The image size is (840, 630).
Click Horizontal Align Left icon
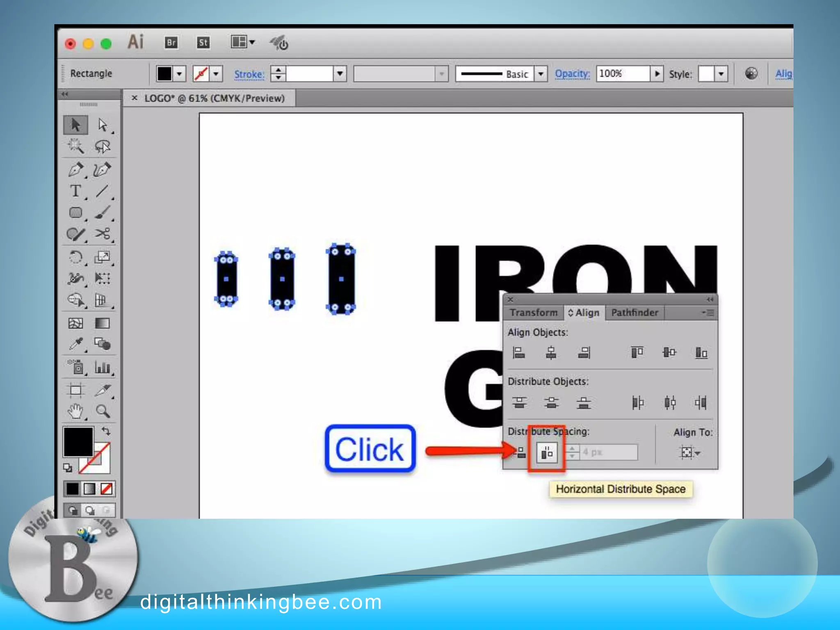(519, 353)
